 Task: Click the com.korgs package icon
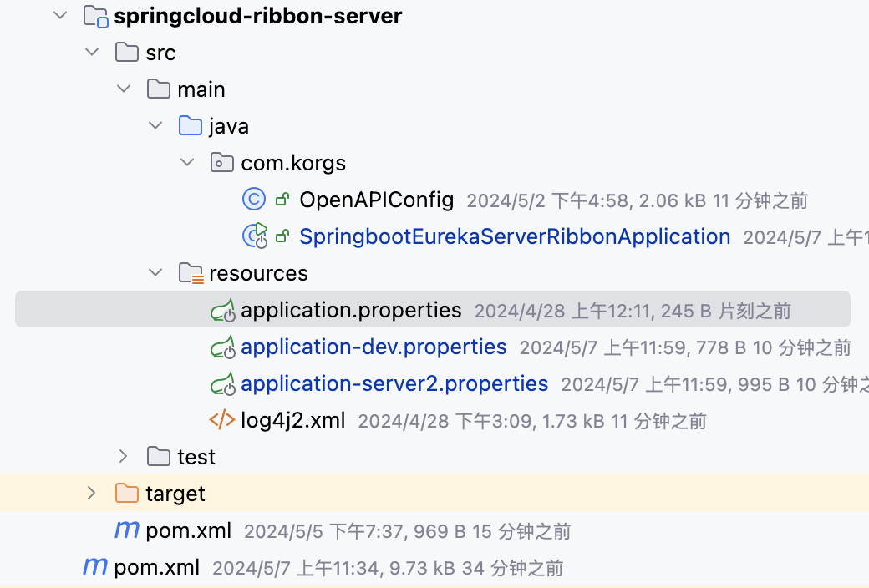point(222,163)
